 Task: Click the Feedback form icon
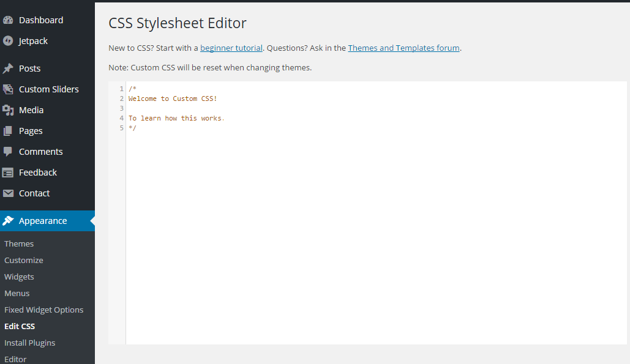click(7, 173)
